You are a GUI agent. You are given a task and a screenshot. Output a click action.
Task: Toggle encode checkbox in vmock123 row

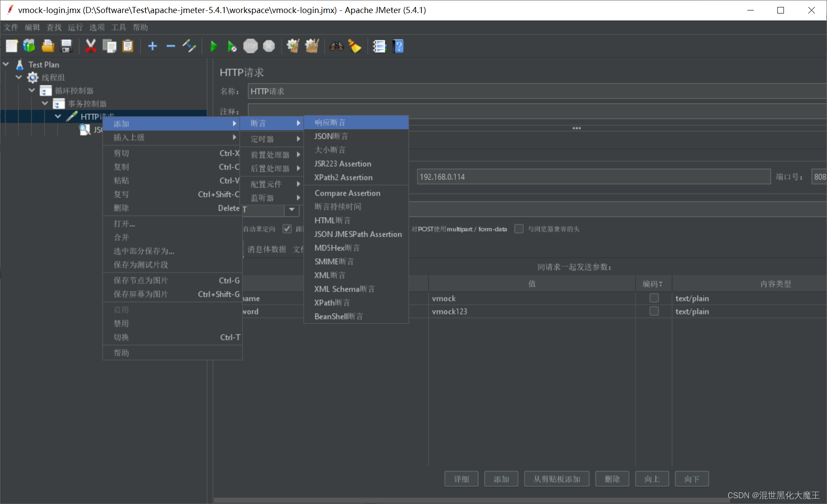(654, 311)
